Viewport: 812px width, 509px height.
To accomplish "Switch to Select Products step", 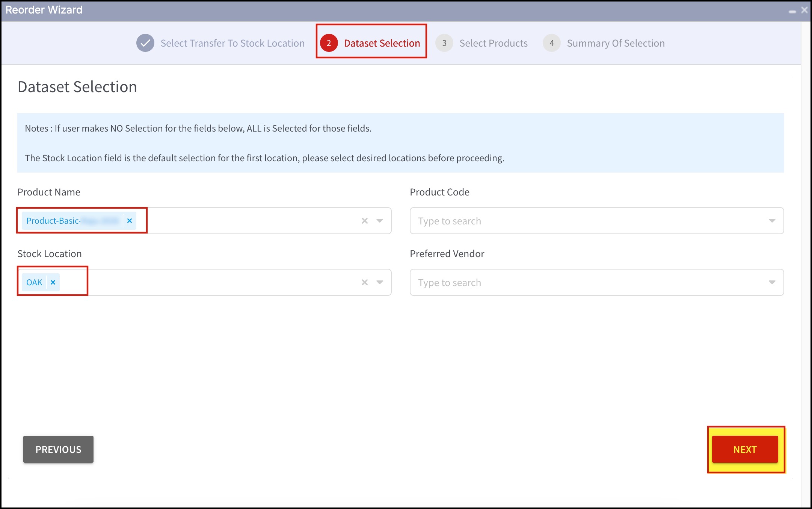I will click(x=494, y=43).
